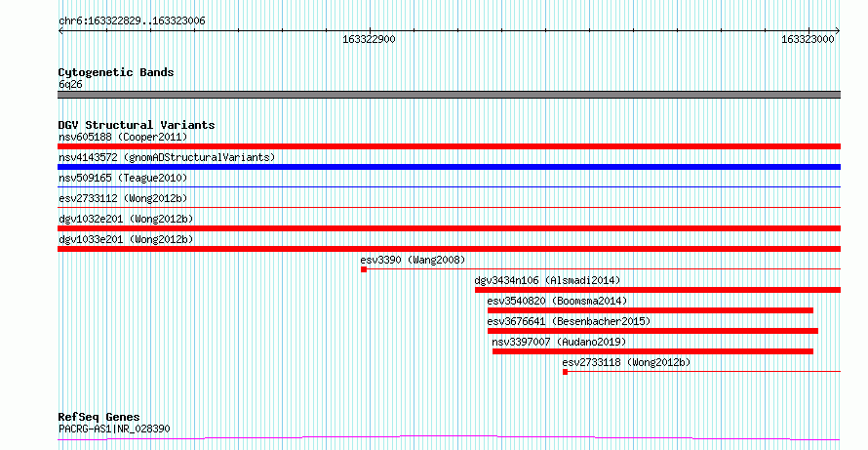Viewport: 868px width, 450px height.
Task: Open the RefSeq Genes track title
Action: point(99,418)
